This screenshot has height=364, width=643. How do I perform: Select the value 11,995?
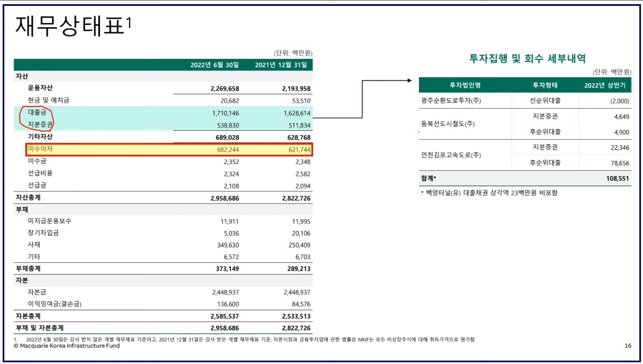tap(301, 222)
